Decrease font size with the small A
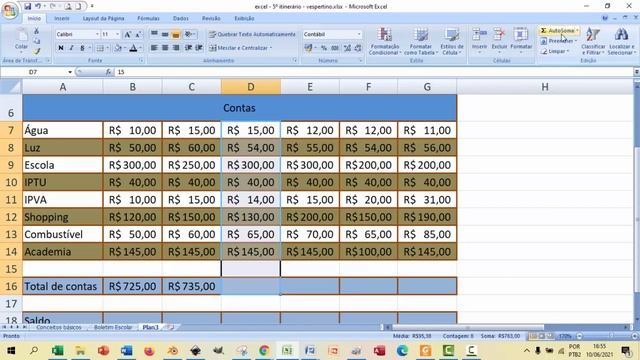 pos(138,34)
